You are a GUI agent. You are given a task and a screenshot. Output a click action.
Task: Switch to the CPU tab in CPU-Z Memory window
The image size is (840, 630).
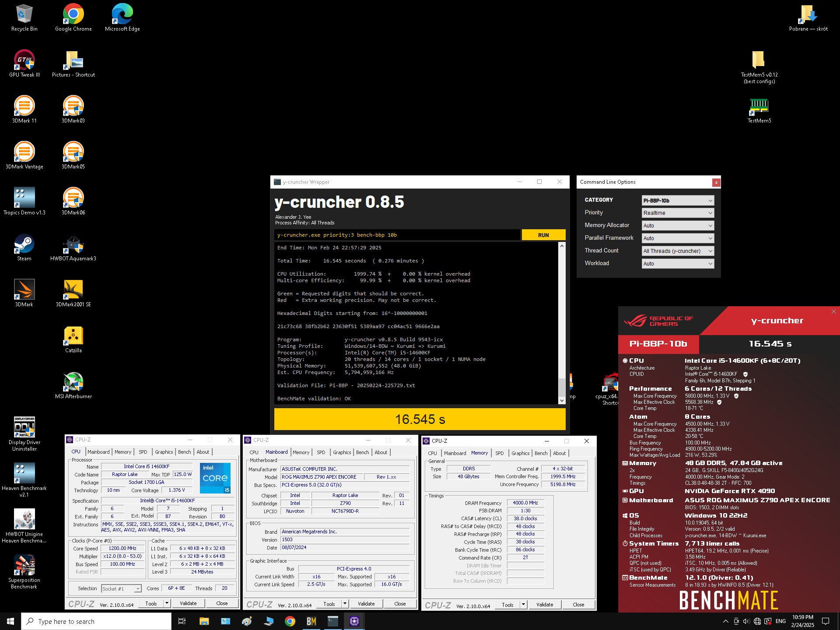tap(432, 453)
